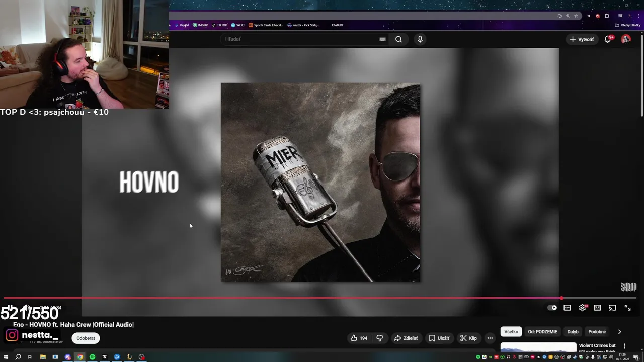
Task: Click the Klip clip button
Action: [468, 338]
